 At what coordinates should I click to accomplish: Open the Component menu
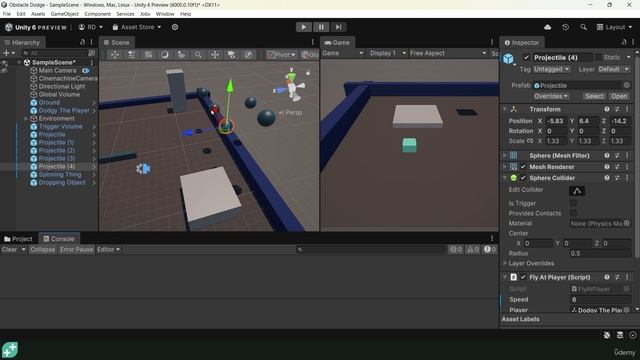click(x=97, y=14)
